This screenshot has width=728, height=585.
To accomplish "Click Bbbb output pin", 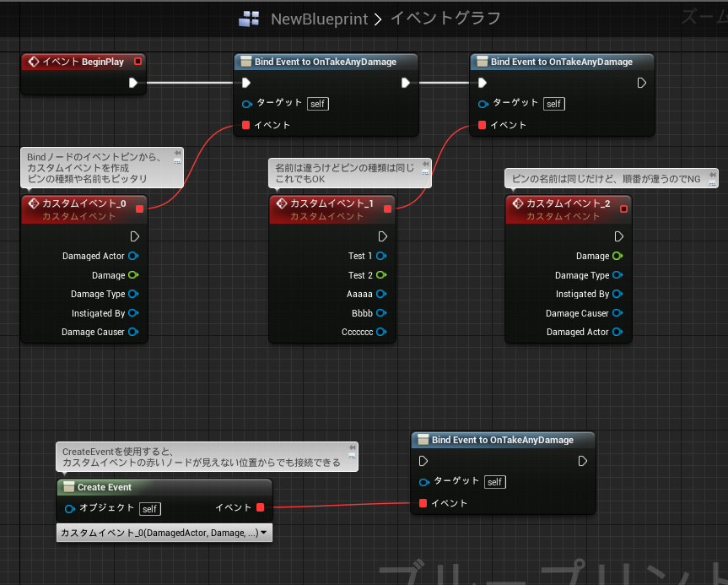I will pyautogui.click(x=381, y=312).
